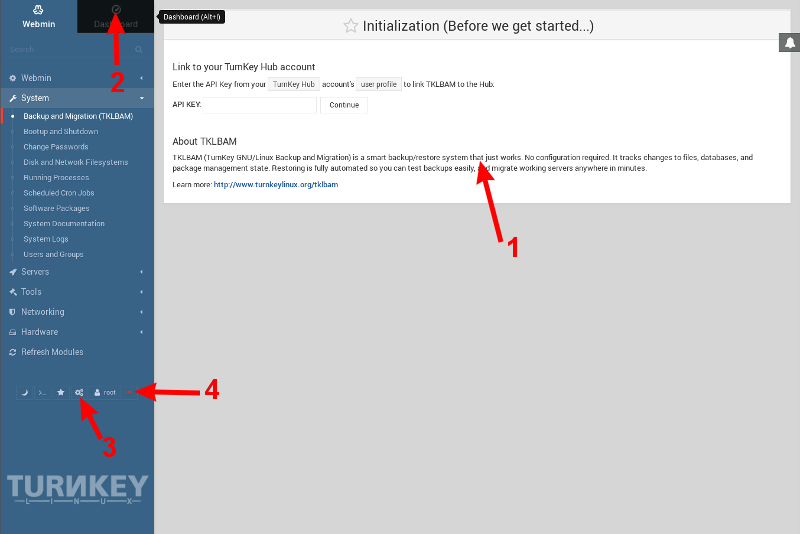
Task: Click the root user button
Action: [x=105, y=393]
